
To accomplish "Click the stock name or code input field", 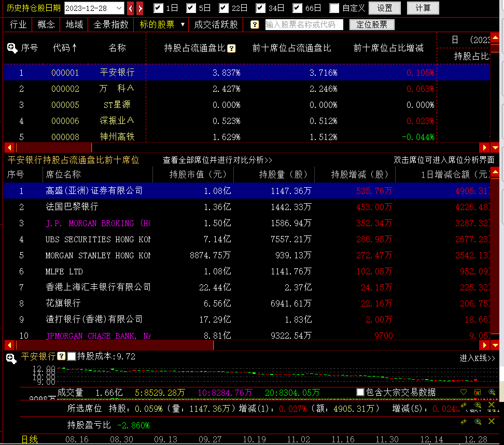I will [x=303, y=25].
